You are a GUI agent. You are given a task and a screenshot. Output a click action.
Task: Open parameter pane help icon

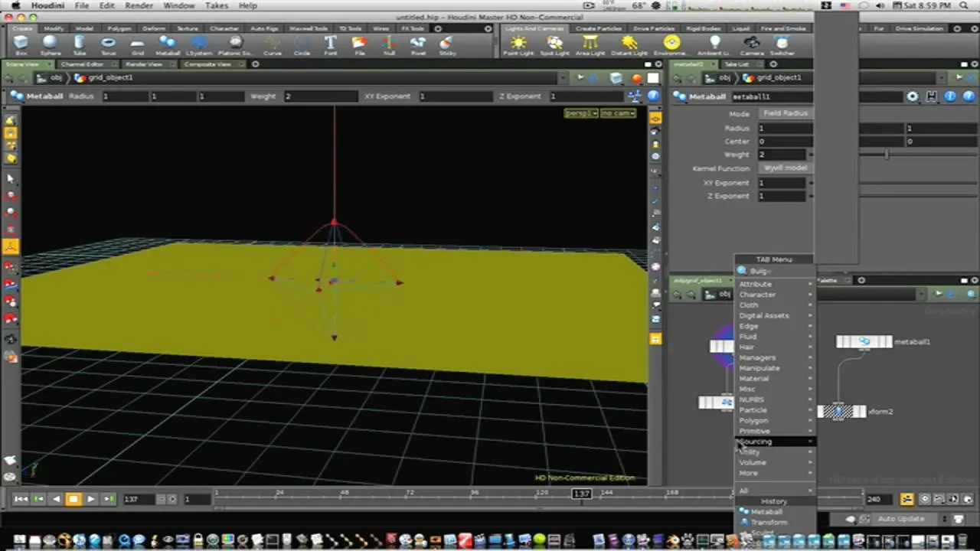coord(968,96)
